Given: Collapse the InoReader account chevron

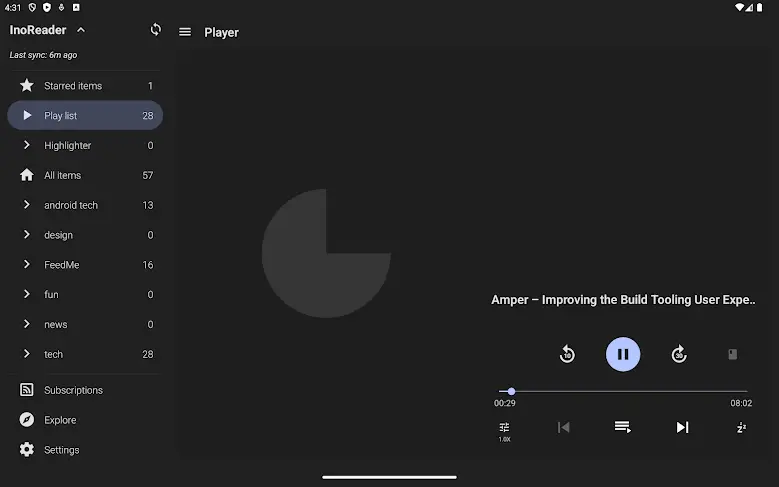Looking at the screenshot, I should tap(81, 30).
